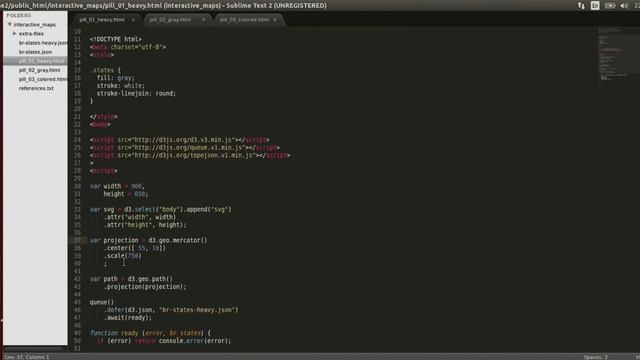This screenshot has height=360, width=640.
Task: Switch to the pill_02_gray.html tab
Action: (x=171, y=20)
